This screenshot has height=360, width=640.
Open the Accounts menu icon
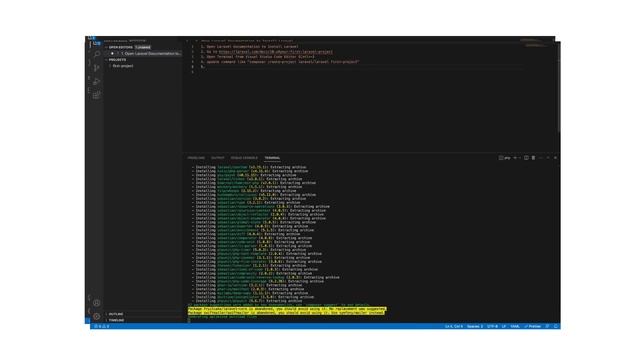(x=97, y=303)
